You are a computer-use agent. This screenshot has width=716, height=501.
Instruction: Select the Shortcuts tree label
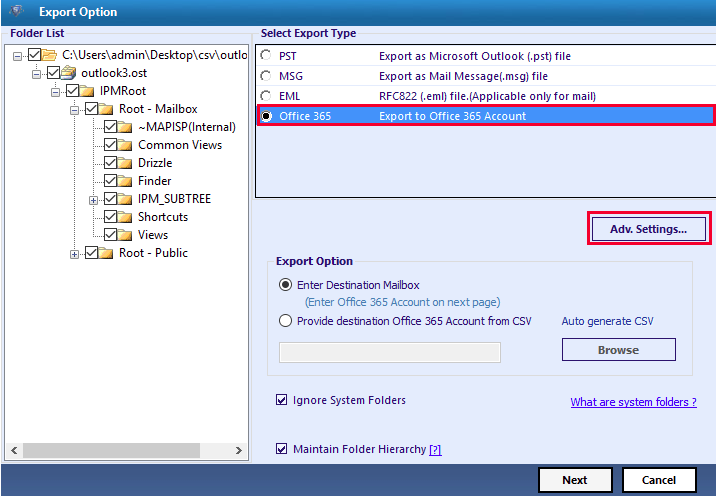[163, 217]
